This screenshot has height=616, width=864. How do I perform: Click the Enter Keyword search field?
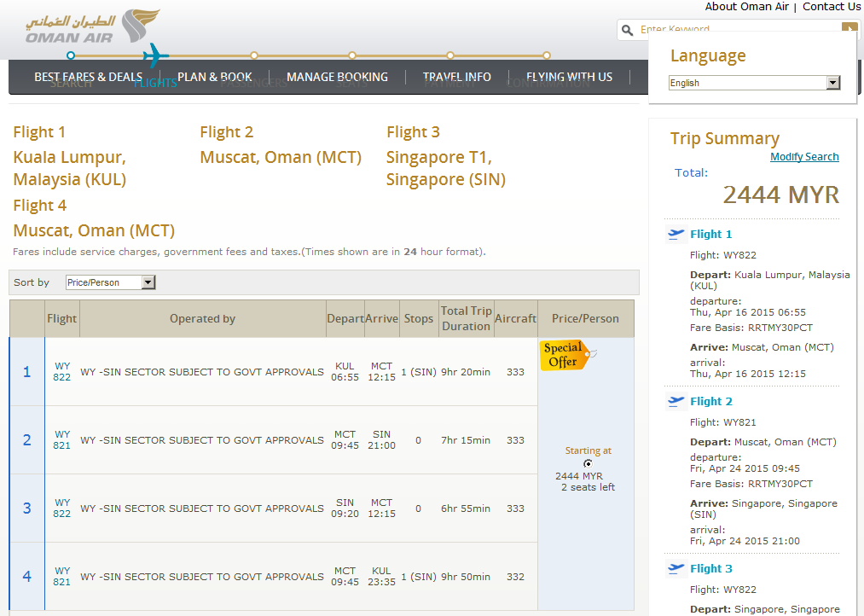pyautogui.click(x=739, y=29)
